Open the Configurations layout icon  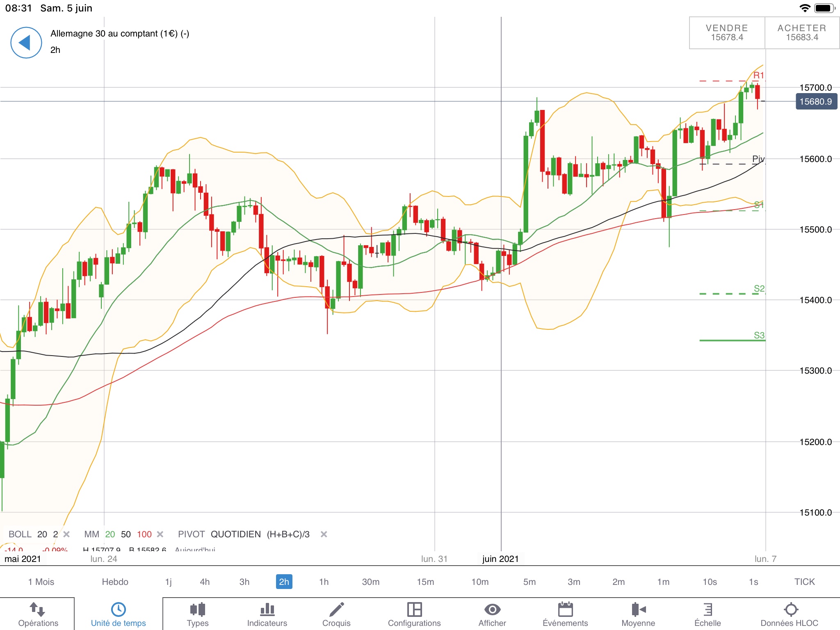click(414, 610)
